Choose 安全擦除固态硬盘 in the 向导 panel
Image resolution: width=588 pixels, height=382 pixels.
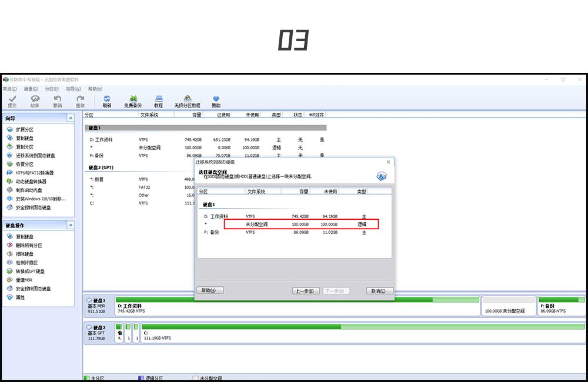point(29,207)
